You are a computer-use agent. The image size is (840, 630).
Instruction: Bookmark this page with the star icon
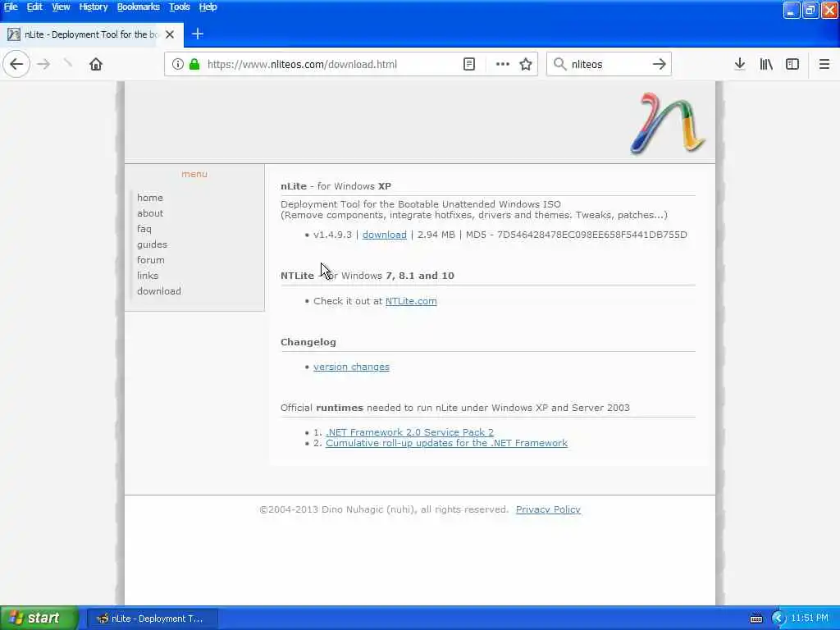tap(526, 64)
